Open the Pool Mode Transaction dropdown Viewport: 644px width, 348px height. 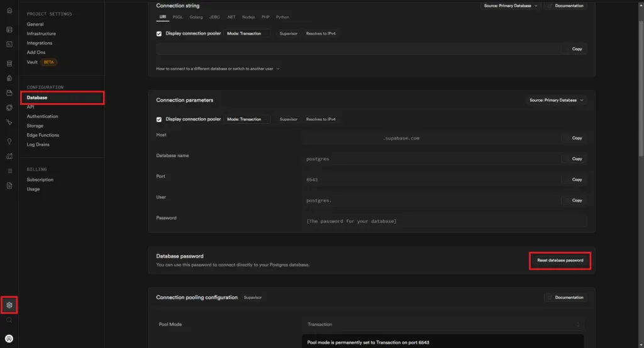tap(443, 325)
